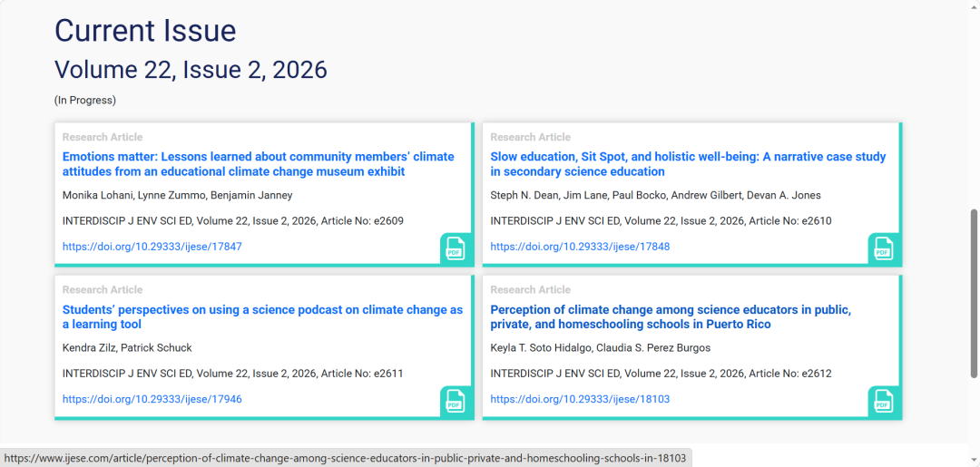Click PDF icon for Puerto Rico article
This screenshot has height=467, width=980.
click(882, 401)
